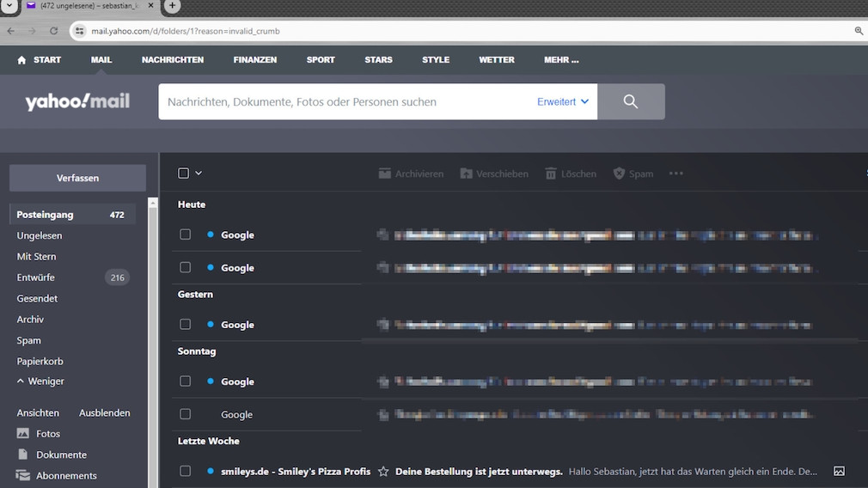Click the browser address bar URL

point(186,31)
